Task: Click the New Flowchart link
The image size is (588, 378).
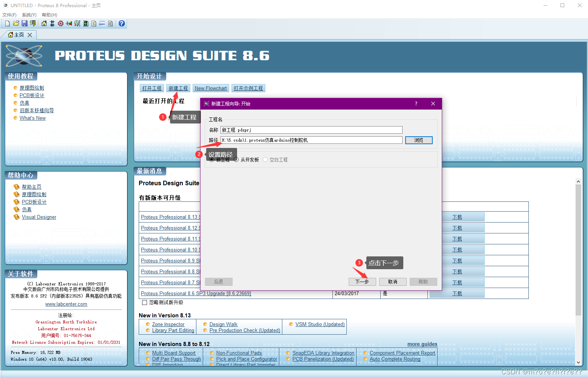Action: 211,88
